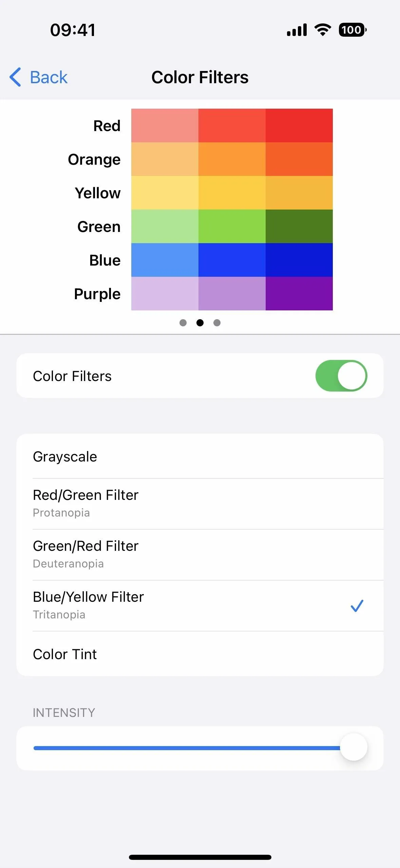Tap the blue checkmark next to Blue/Yellow Filter

click(x=357, y=605)
